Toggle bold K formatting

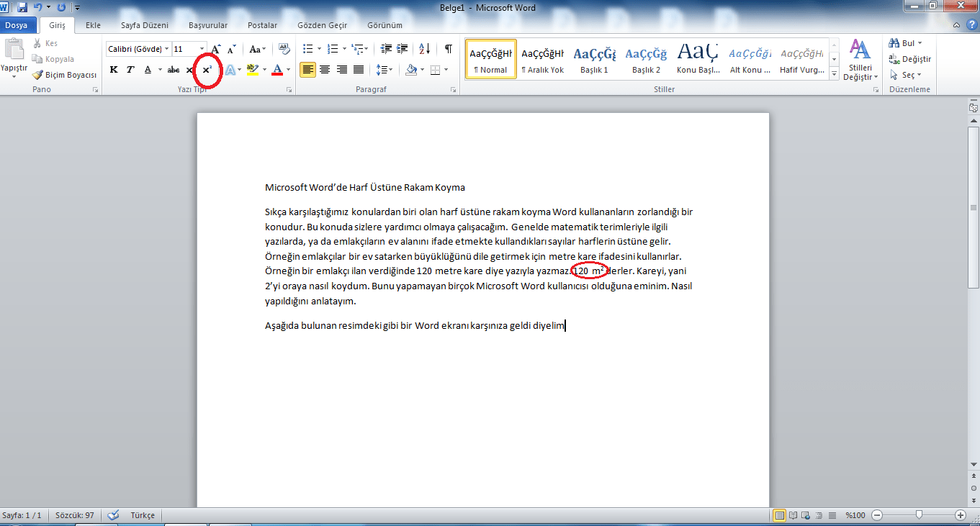pos(114,70)
